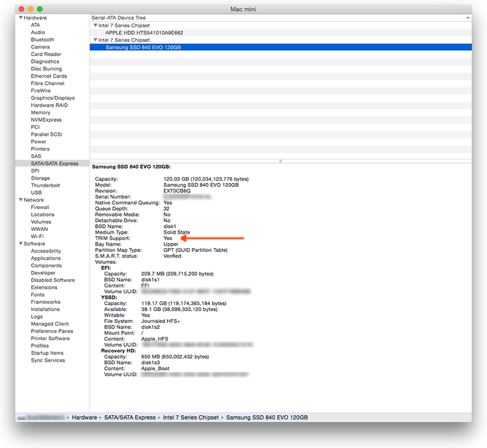This screenshot has height=448, width=487.
Task: Select Developer in sidebar
Action: pyautogui.click(x=43, y=273)
